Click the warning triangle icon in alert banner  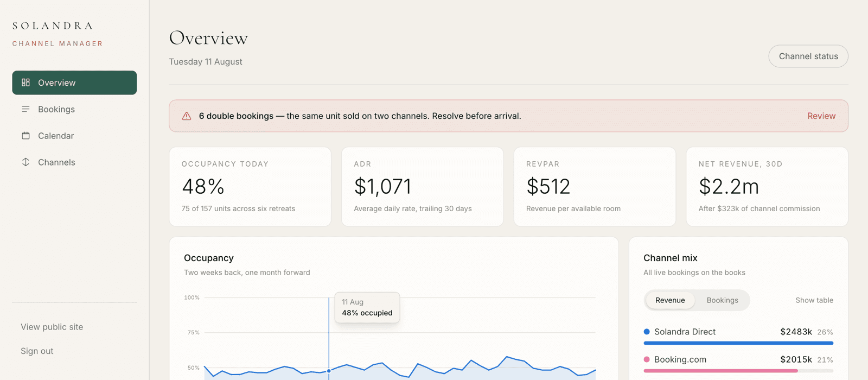(x=187, y=116)
